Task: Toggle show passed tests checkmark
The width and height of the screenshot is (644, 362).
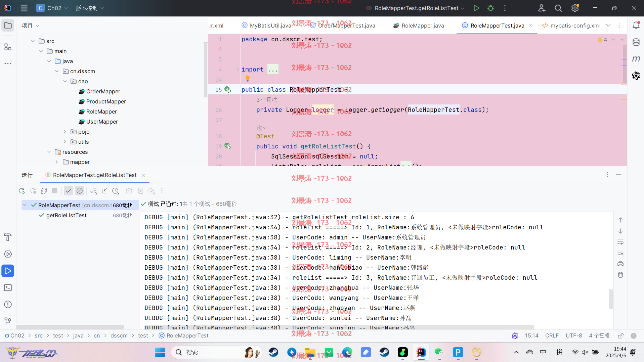Action: (x=69, y=191)
